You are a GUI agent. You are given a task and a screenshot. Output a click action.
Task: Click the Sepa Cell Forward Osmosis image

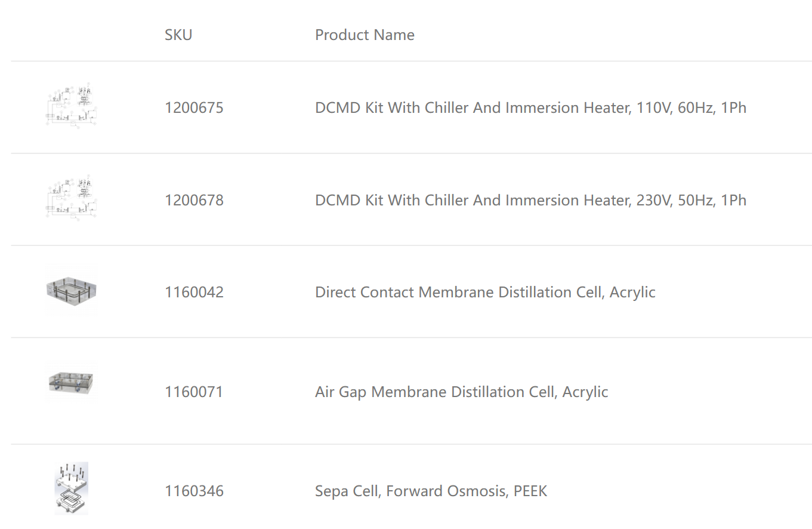(x=72, y=488)
